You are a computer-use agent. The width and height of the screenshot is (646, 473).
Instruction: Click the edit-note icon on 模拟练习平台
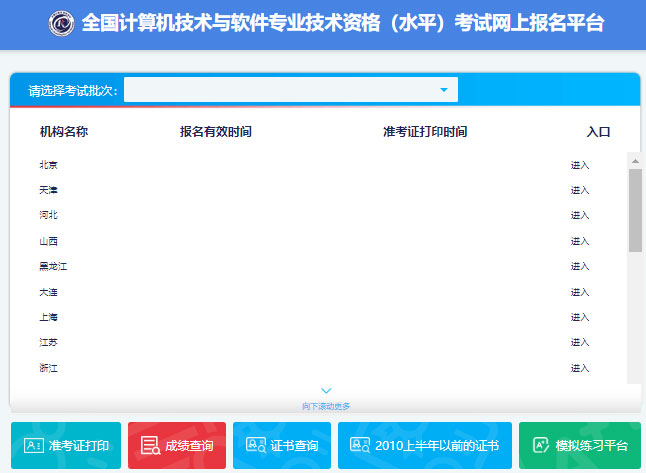point(541,445)
